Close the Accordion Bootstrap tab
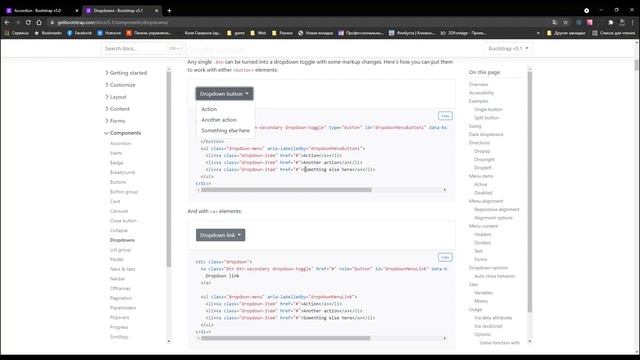The image size is (640, 360). tap(77, 11)
